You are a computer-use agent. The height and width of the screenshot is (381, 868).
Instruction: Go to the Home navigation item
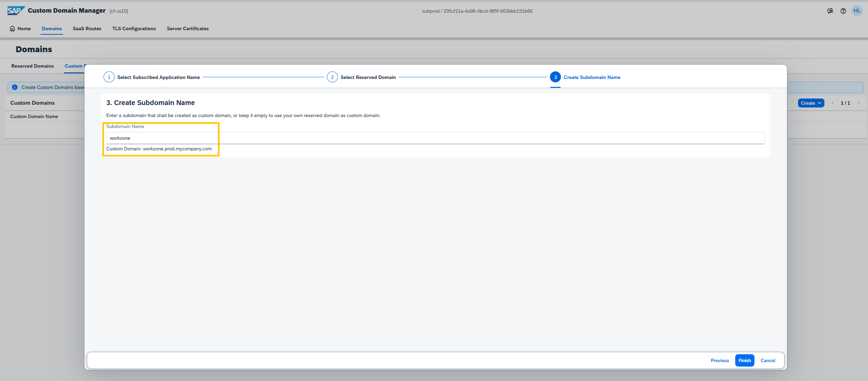[x=21, y=28]
